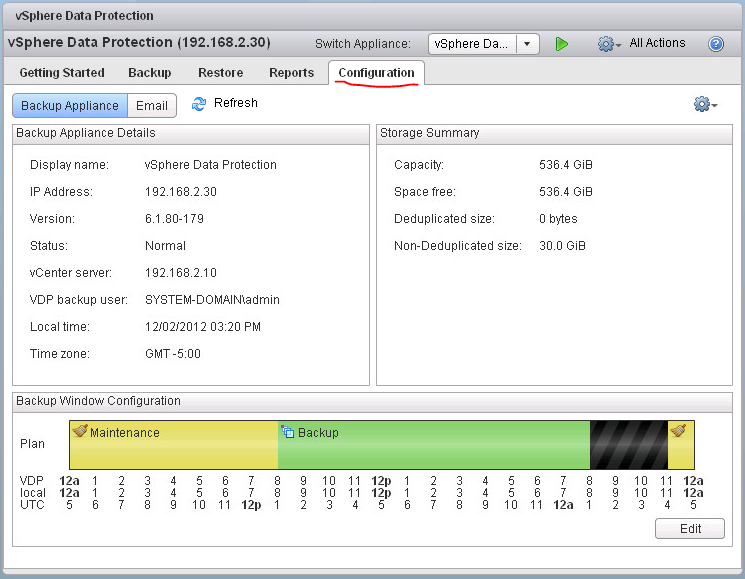
Task: Switch to the Backup tab
Action: coord(150,73)
